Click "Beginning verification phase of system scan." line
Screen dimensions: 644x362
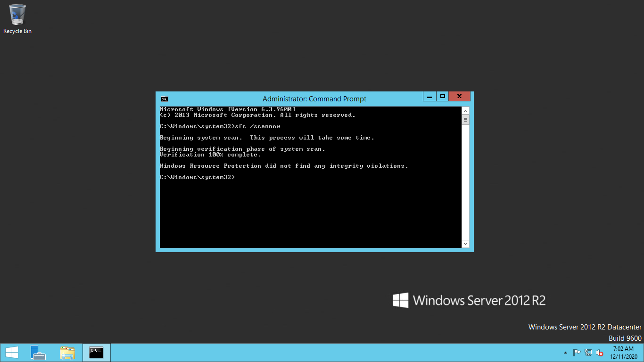tap(242, 149)
